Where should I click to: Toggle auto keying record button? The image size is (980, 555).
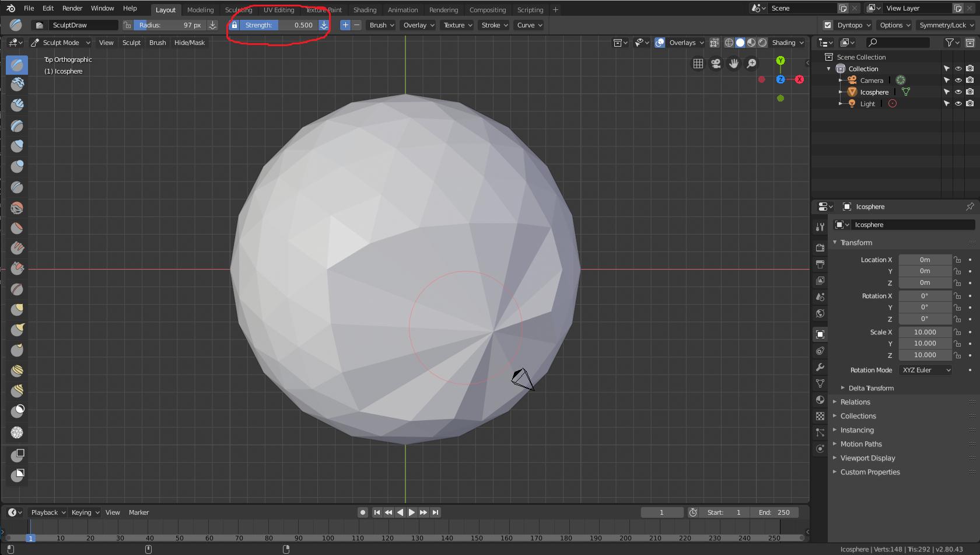pyautogui.click(x=363, y=512)
